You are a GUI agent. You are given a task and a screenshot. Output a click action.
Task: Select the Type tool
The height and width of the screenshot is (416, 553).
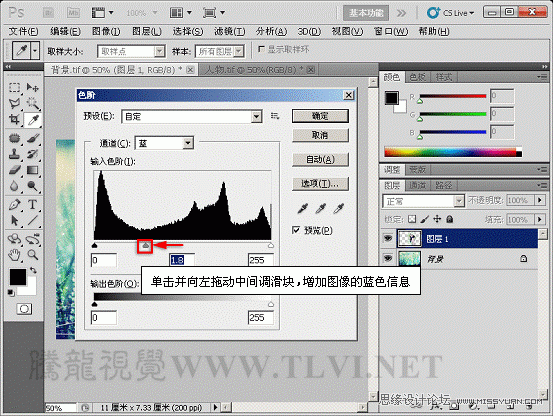click(32, 204)
